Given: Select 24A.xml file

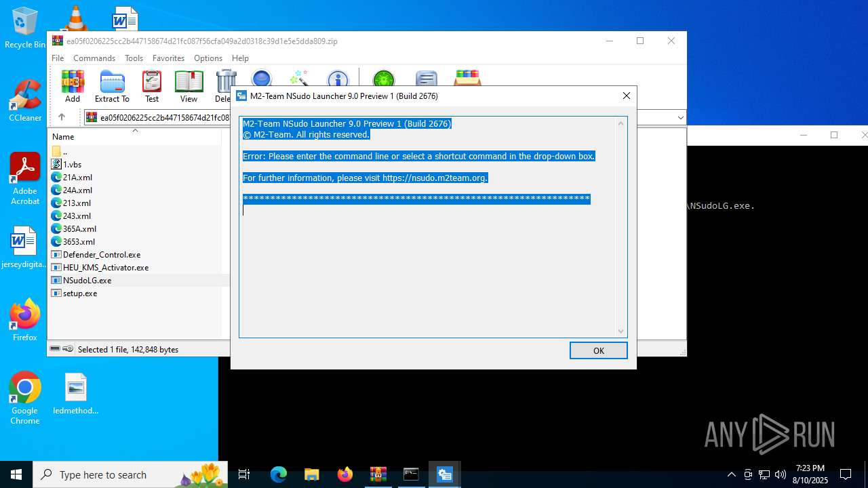Looking at the screenshot, I should click(77, 190).
